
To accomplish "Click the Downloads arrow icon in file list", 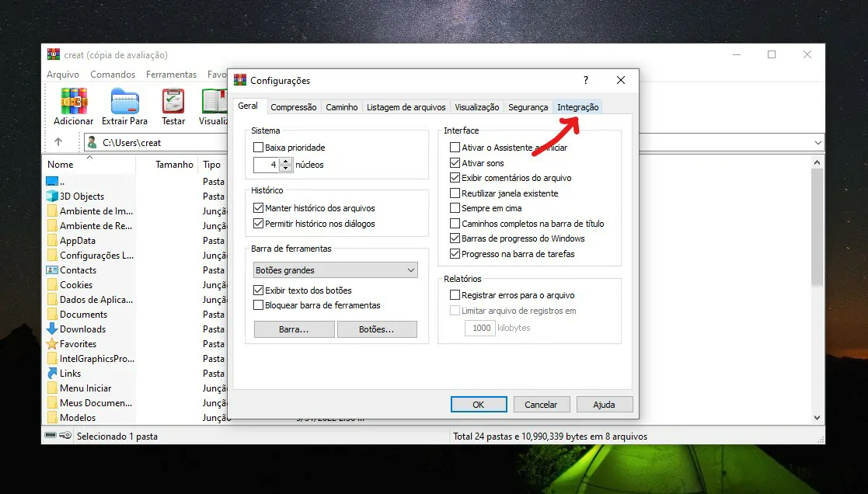I will pos(52,329).
